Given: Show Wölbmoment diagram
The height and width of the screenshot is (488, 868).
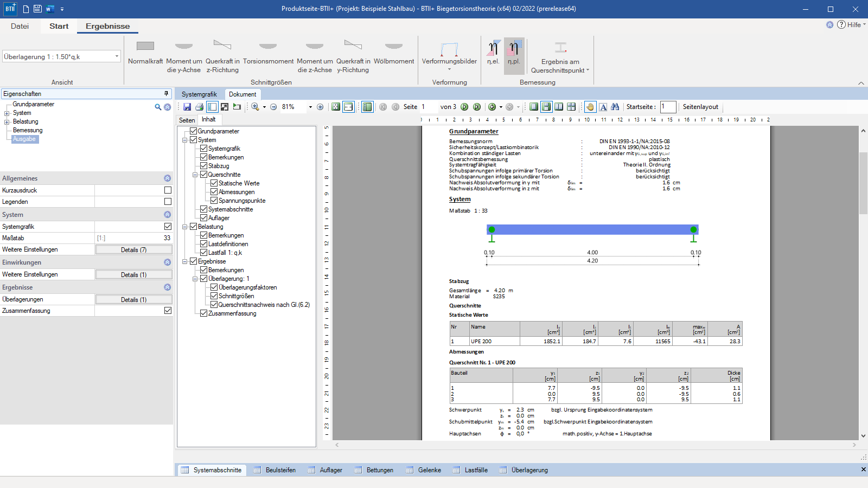Looking at the screenshot, I should coord(394,52).
